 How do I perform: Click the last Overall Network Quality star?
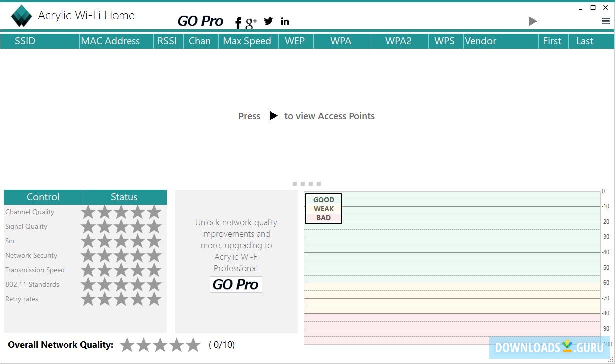[x=193, y=345]
